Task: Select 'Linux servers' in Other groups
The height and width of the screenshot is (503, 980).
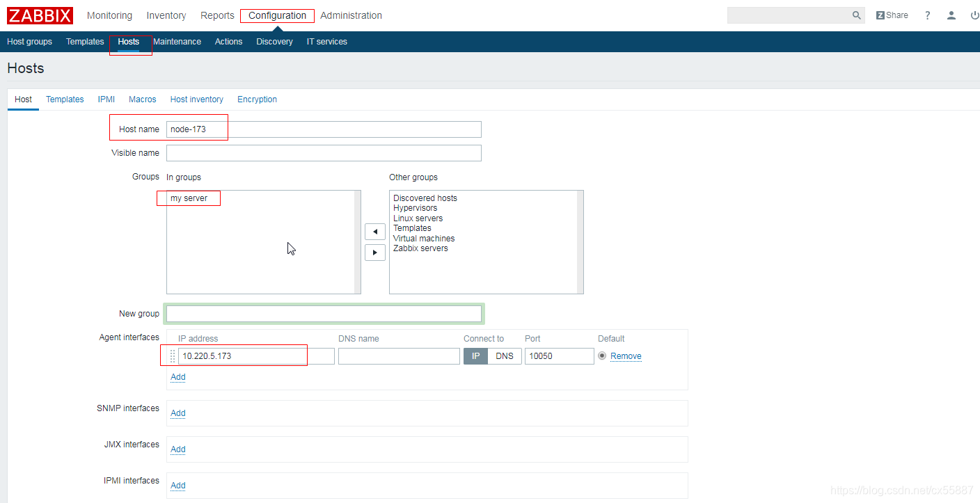Action: pyautogui.click(x=418, y=218)
